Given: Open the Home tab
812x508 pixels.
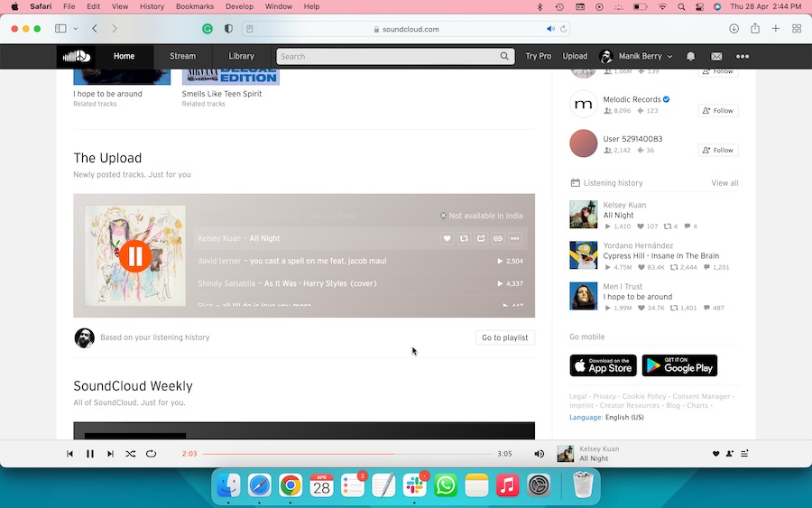Looking at the screenshot, I should point(124,57).
